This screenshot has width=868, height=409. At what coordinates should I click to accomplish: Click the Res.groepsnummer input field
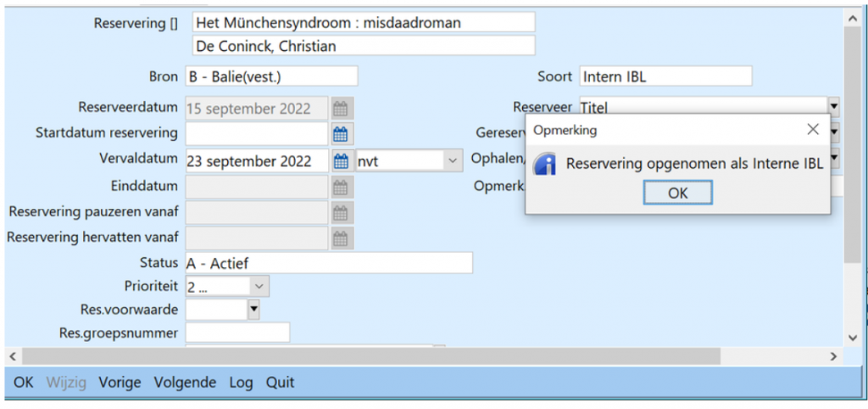click(237, 333)
